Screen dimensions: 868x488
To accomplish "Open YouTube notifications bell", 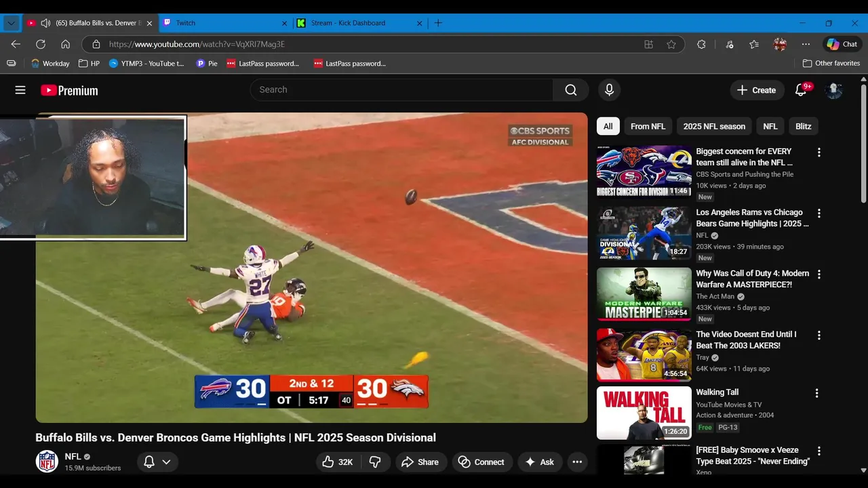I will coord(801,90).
